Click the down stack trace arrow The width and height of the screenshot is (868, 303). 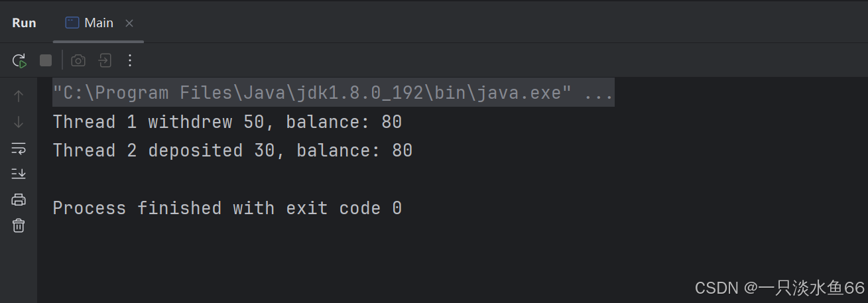click(19, 122)
